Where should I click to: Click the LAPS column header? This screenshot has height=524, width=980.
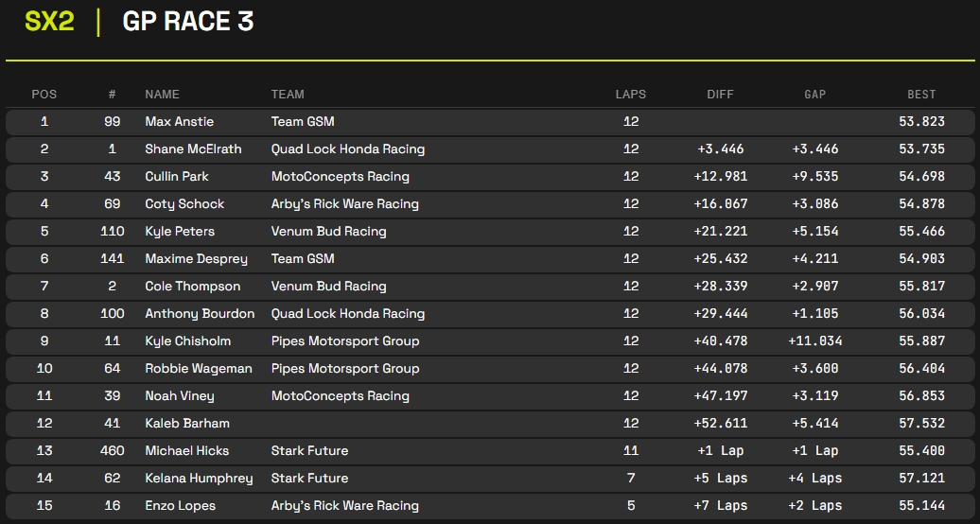631,95
